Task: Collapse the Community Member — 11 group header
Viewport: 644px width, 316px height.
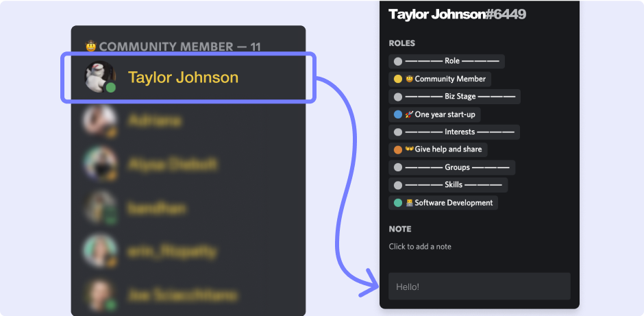Action: [x=173, y=47]
